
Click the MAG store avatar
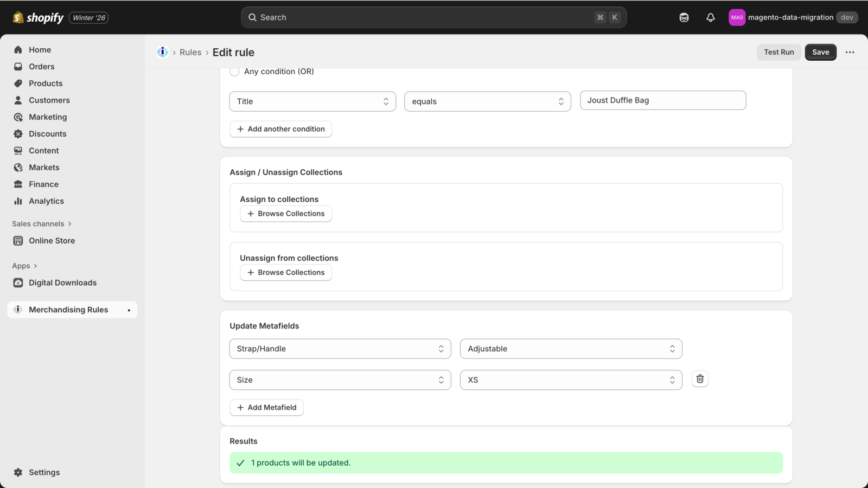click(x=737, y=17)
